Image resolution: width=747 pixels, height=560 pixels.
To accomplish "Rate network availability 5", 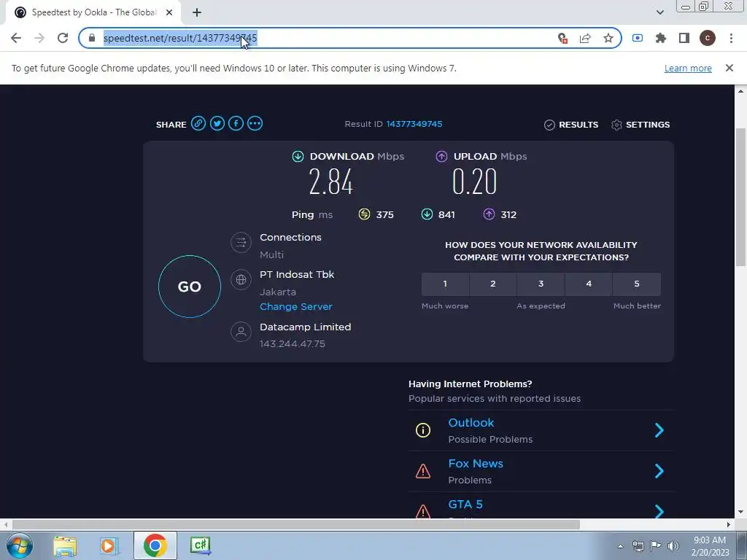I will (637, 284).
